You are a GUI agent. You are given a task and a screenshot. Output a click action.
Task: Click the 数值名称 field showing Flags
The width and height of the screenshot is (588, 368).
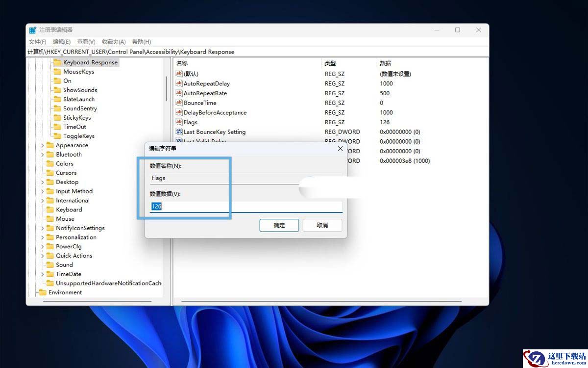coord(246,178)
